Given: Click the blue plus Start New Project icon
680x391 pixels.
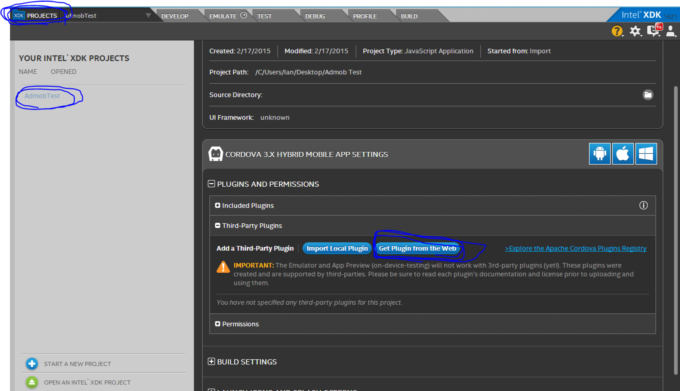Looking at the screenshot, I should pos(32,364).
